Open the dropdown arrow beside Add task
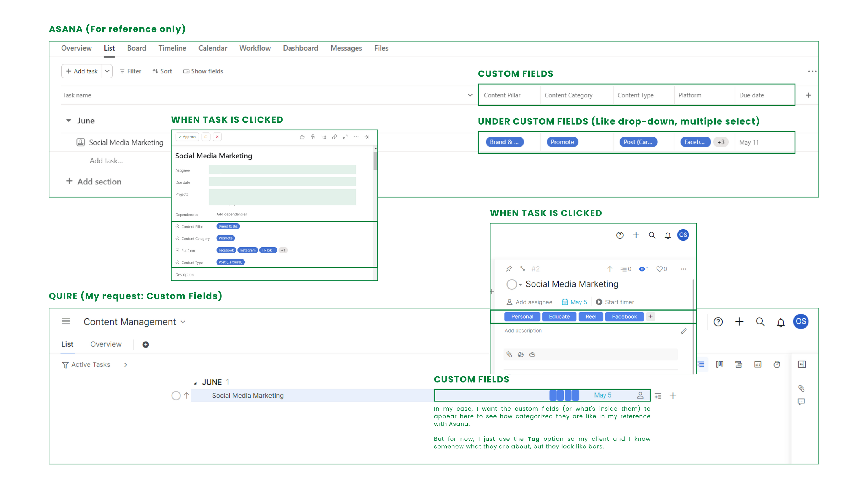 click(107, 71)
